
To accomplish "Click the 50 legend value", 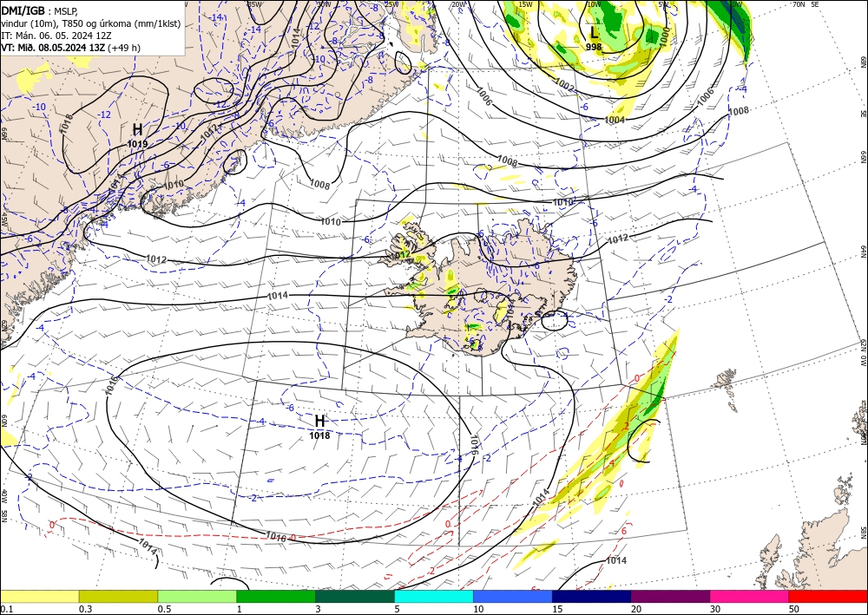I will 794,609.
